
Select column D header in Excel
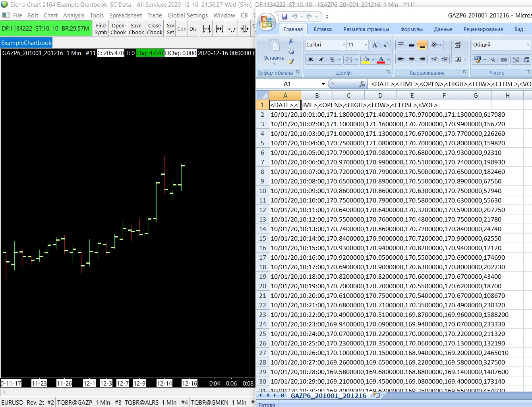click(x=380, y=95)
